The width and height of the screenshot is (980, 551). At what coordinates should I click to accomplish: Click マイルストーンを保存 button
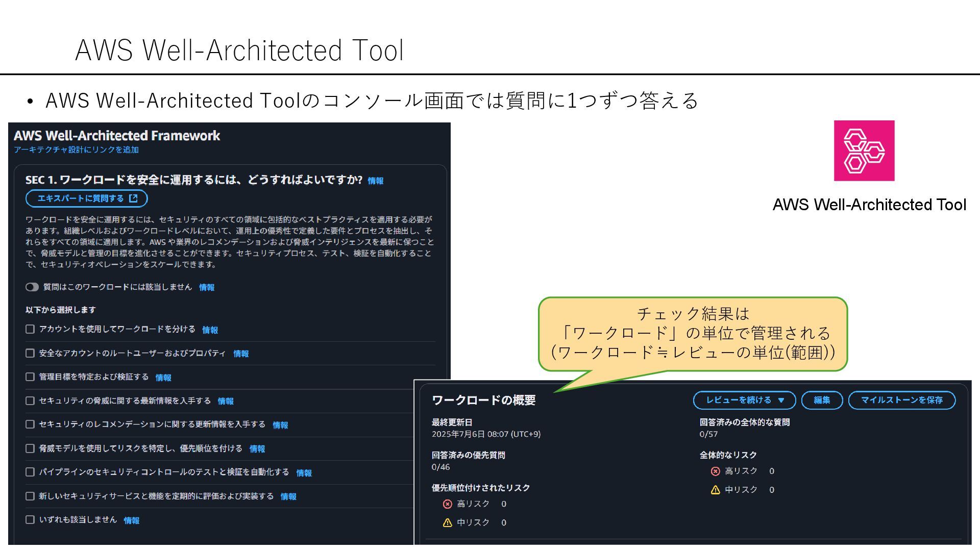(902, 400)
